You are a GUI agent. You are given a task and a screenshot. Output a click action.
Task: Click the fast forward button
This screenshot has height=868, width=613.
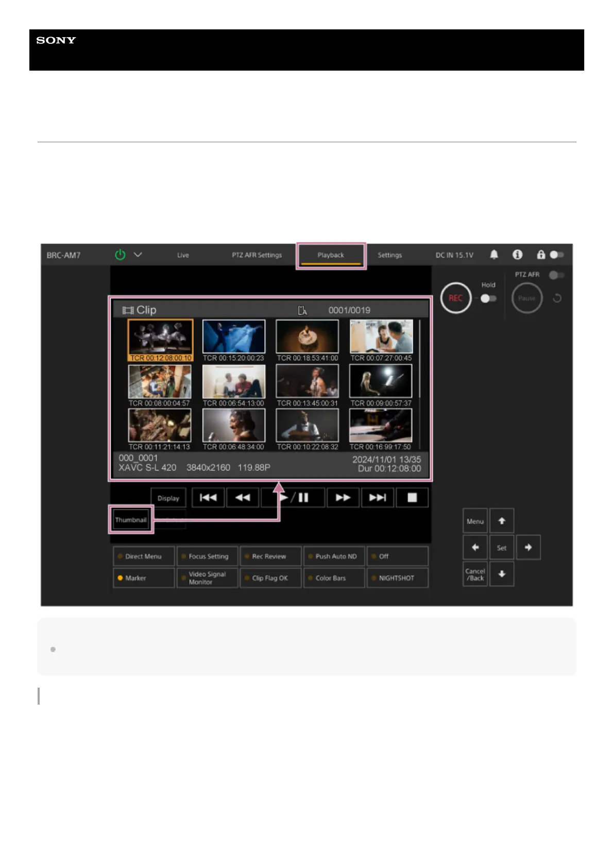point(343,497)
